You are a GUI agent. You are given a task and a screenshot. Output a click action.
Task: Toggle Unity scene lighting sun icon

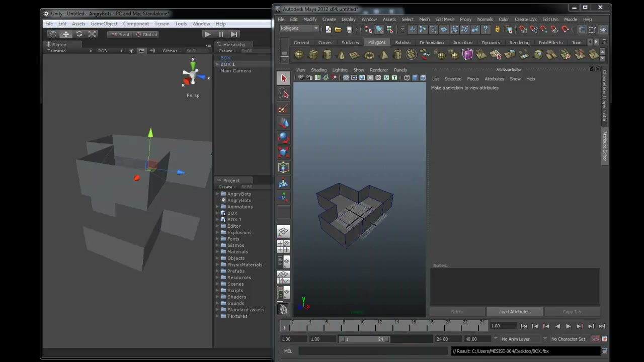click(x=131, y=51)
